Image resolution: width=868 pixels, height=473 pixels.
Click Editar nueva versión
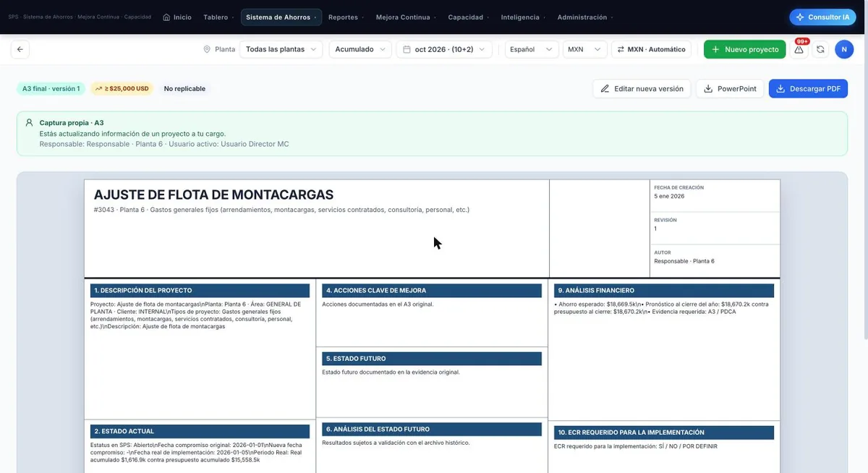(642, 89)
